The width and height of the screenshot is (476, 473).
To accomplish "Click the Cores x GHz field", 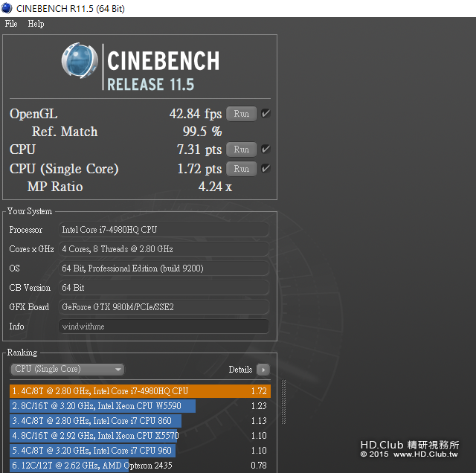I will pos(164,249).
